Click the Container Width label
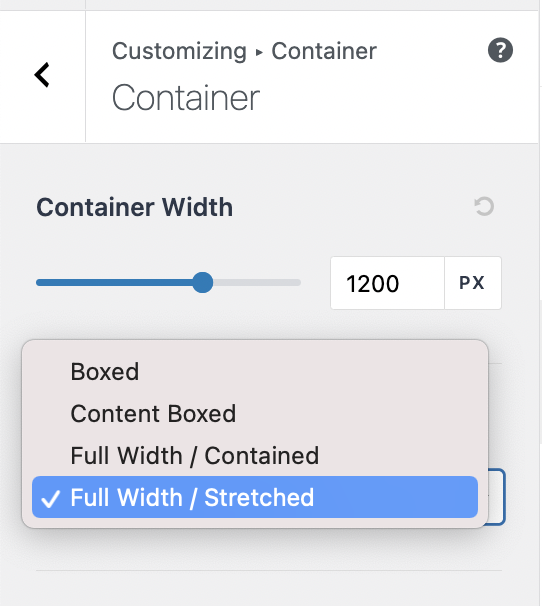The image size is (542, 606). point(135,207)
